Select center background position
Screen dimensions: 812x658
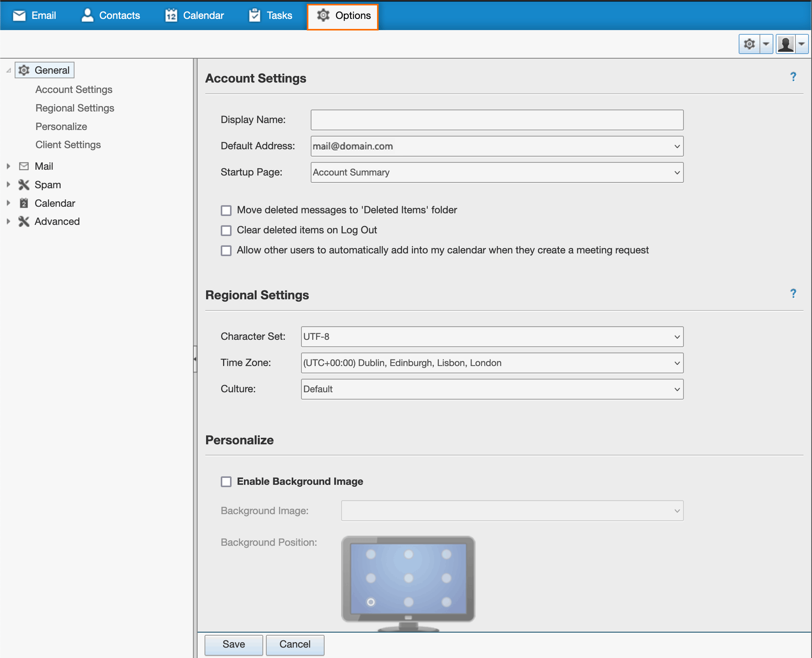[409, 578]
